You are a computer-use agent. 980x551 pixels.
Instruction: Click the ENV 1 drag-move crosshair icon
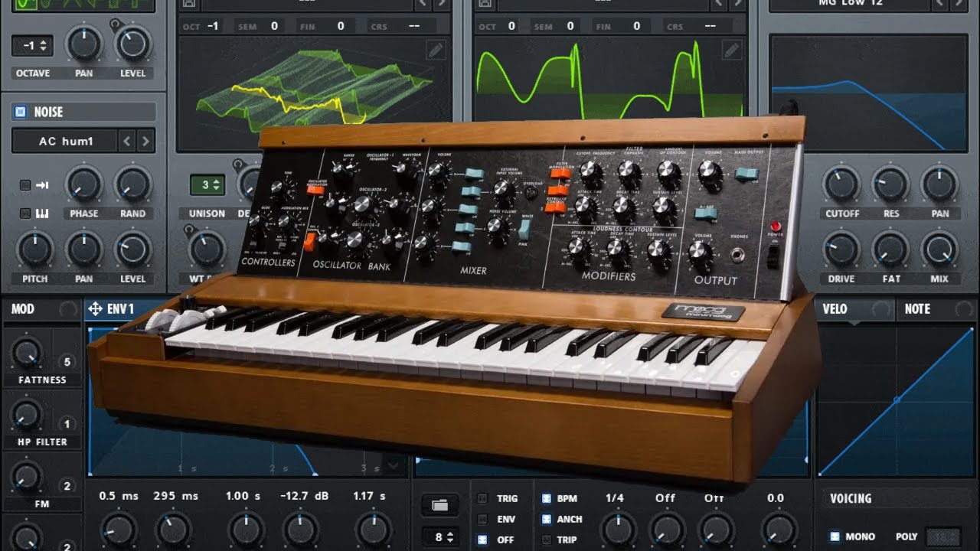[x=95, y=309]
